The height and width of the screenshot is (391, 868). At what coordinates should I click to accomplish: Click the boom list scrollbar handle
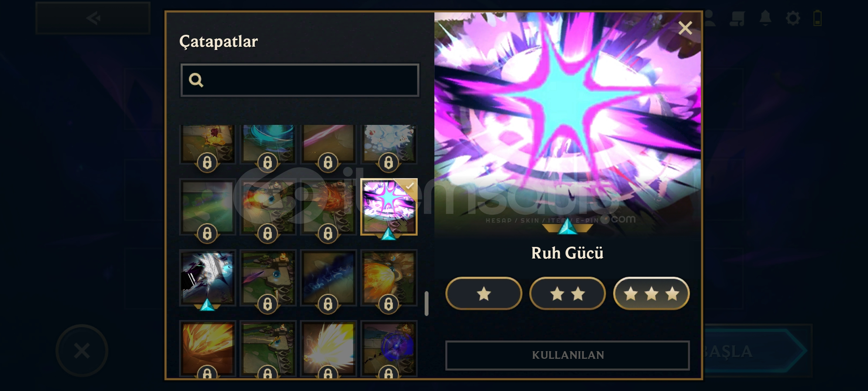pyautogui.click(x=426, y=303)
